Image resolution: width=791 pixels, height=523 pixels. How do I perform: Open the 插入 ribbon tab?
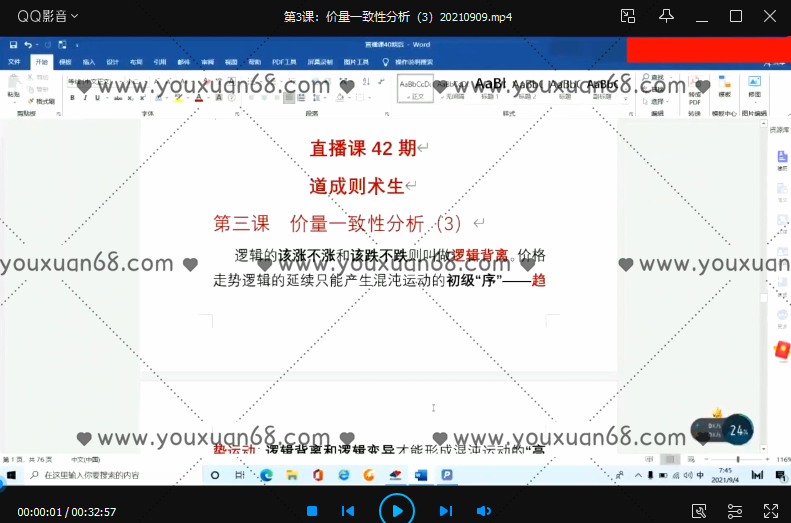[x=89, y=62]
